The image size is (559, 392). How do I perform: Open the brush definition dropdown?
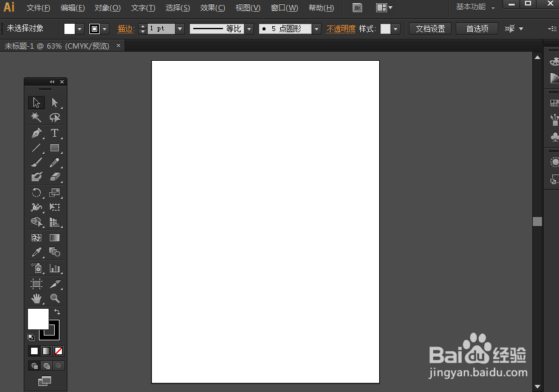[316, 29]
